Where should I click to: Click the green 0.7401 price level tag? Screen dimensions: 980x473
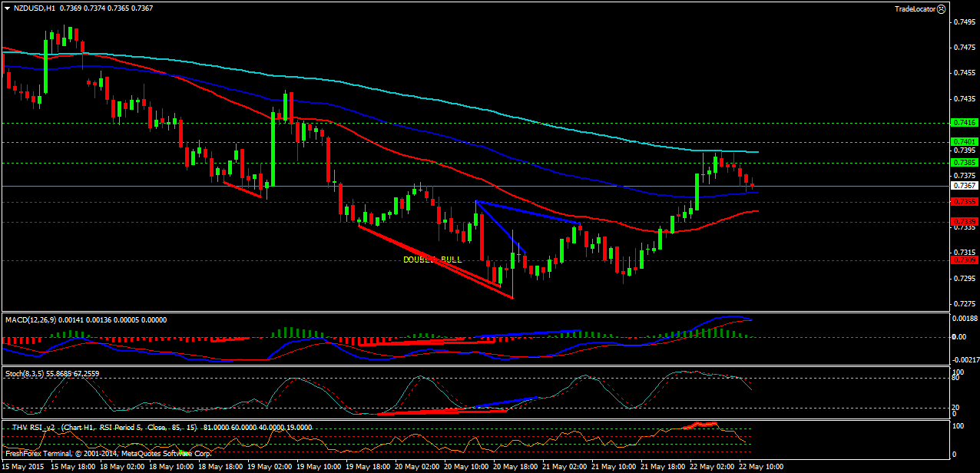(x=964, y=142)
